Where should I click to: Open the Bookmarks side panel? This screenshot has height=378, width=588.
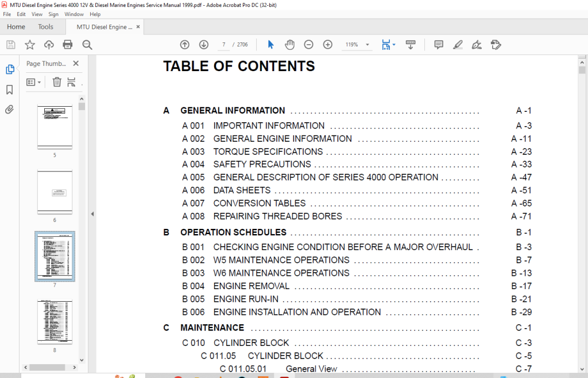pos(10,89)
